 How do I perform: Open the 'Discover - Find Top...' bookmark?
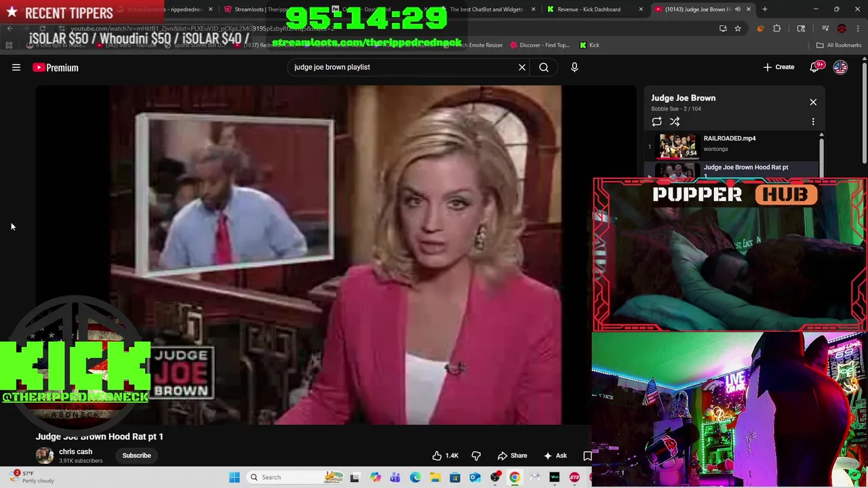tap(540, 45)
